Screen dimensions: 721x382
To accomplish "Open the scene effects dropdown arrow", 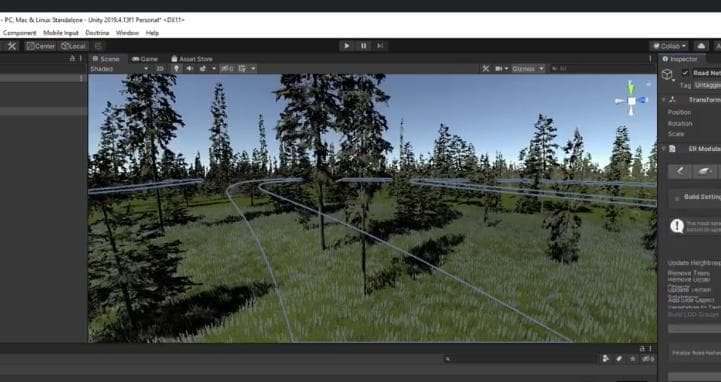I will (214, 68).
